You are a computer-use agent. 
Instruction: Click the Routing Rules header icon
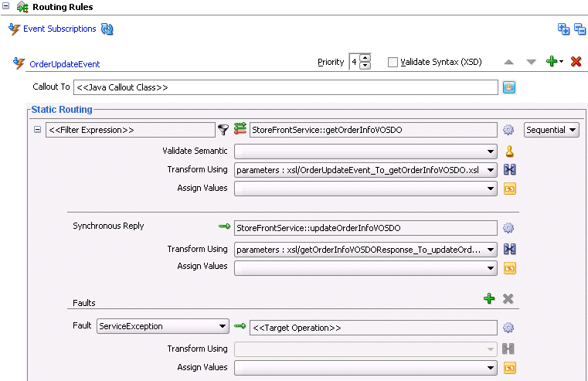pos(22,7)
